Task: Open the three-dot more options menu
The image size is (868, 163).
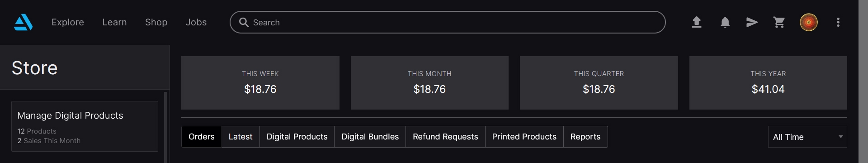Action: tap(838, 22)
